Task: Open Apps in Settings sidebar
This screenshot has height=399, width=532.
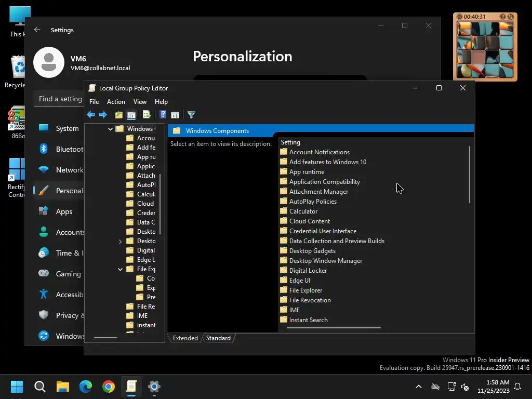Action: (59, 211)
